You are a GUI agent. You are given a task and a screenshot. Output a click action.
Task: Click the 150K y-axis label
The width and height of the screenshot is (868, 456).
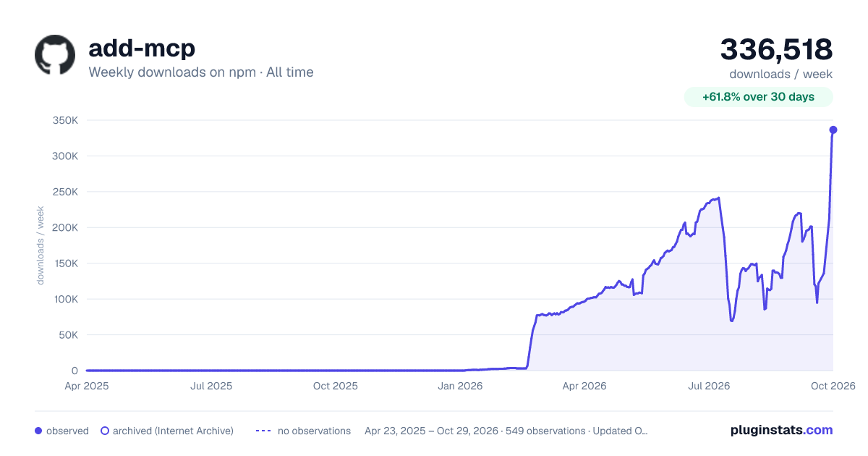click(x=65, y=263)
